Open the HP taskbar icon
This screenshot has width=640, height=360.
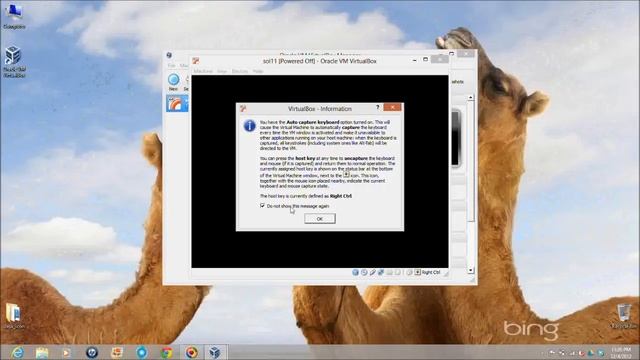[x=92, y=352]
